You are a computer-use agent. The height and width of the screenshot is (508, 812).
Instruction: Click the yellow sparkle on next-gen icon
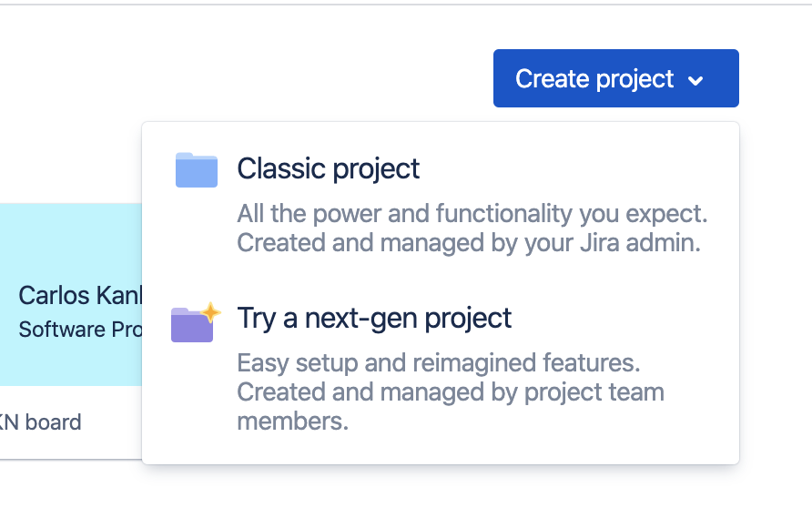[211, 312]
